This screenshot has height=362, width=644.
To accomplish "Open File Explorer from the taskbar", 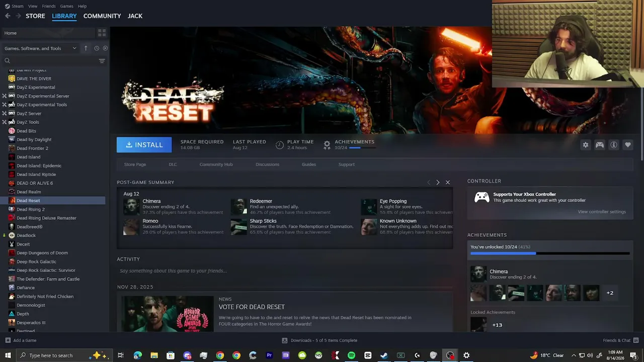I will pos(154,355).
